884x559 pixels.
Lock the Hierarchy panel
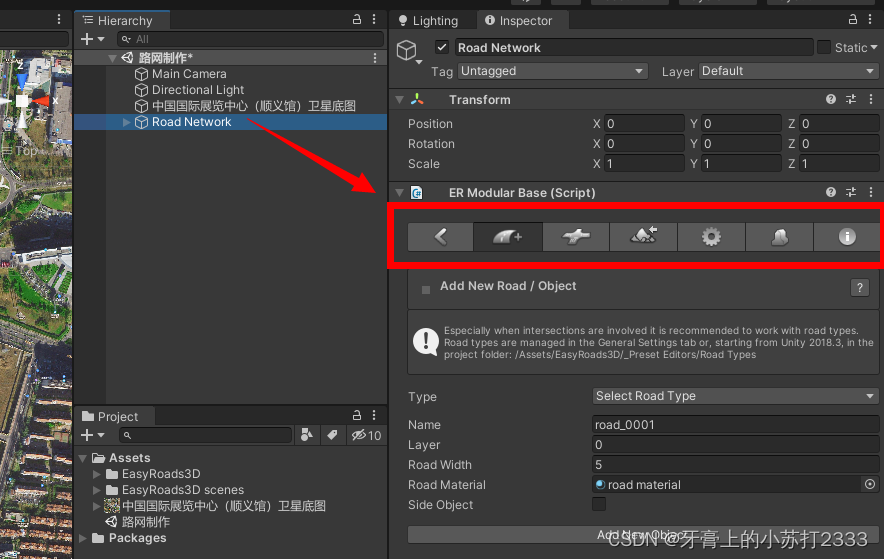pos(356,20)
